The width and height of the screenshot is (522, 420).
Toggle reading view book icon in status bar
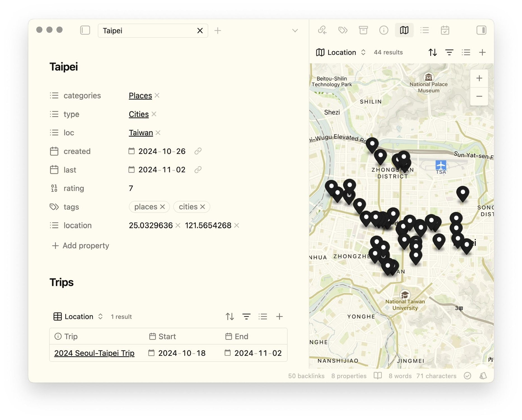pos(378,376)
